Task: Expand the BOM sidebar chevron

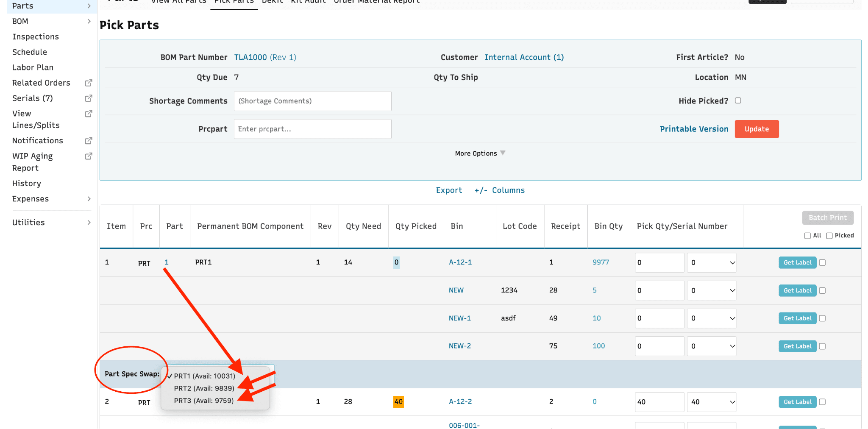Action: pyautogui.click(x=89, y=21)
